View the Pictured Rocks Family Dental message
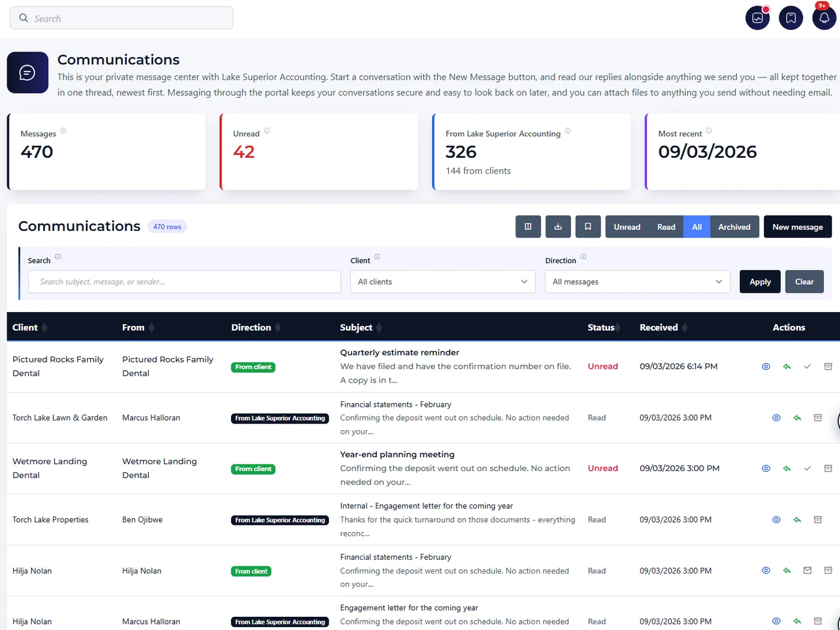 click(x=766, y=367)
